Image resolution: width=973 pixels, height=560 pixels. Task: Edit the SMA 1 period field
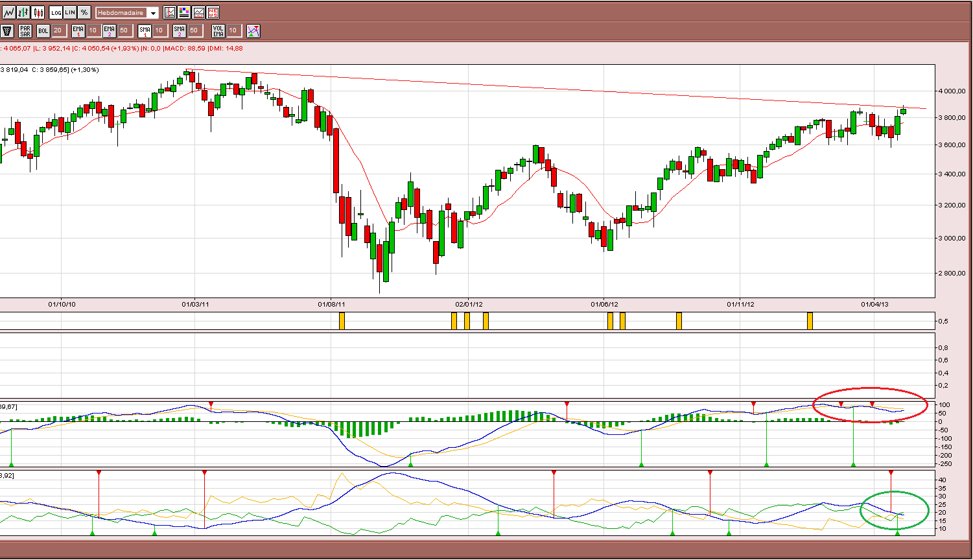pos(160,30)
